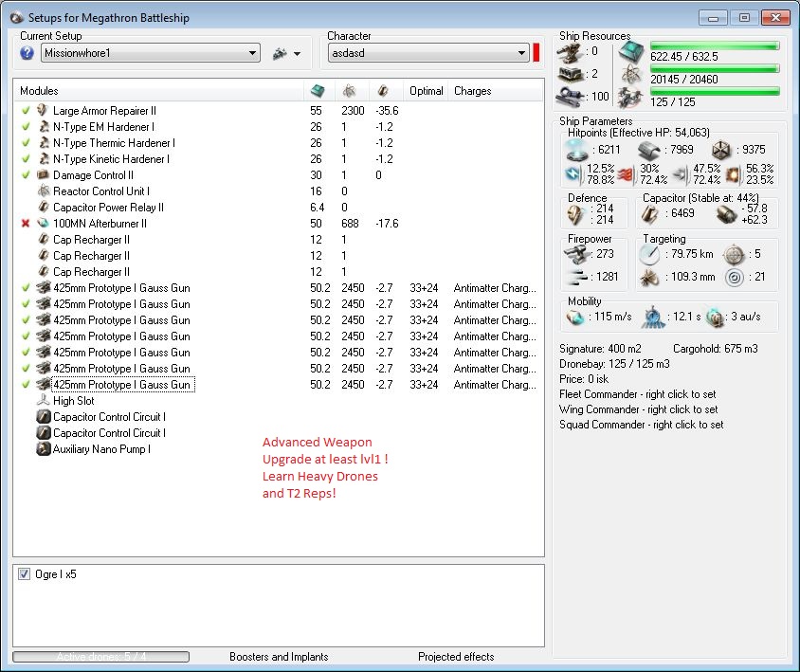Click the Defence armor repair icon
The image size is (800, 672).
(575, 215)
